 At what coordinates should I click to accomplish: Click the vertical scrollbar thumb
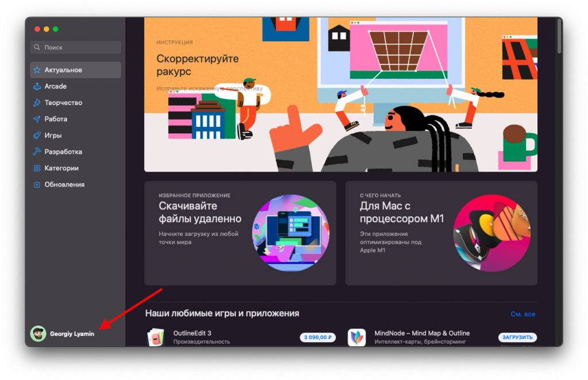(559, 36)
